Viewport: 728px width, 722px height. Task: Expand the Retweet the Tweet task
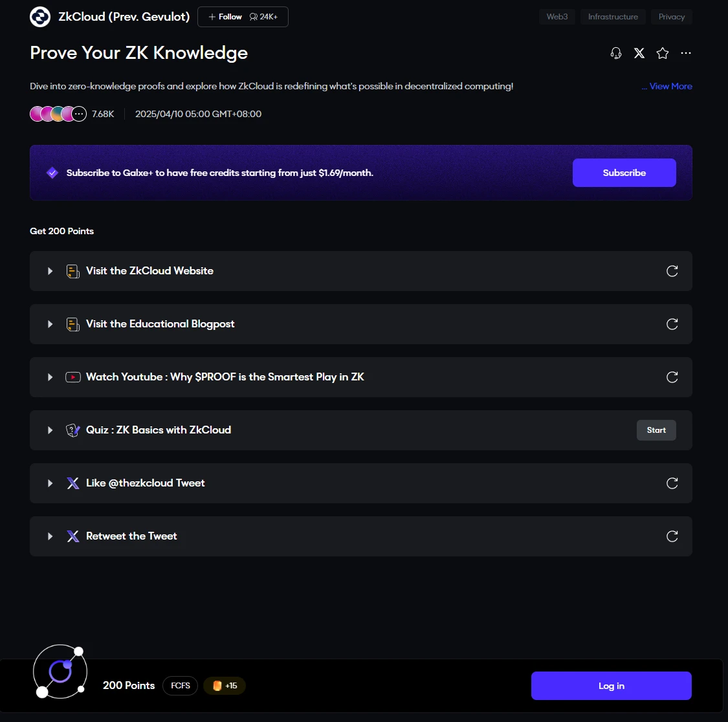pos(50,536)
